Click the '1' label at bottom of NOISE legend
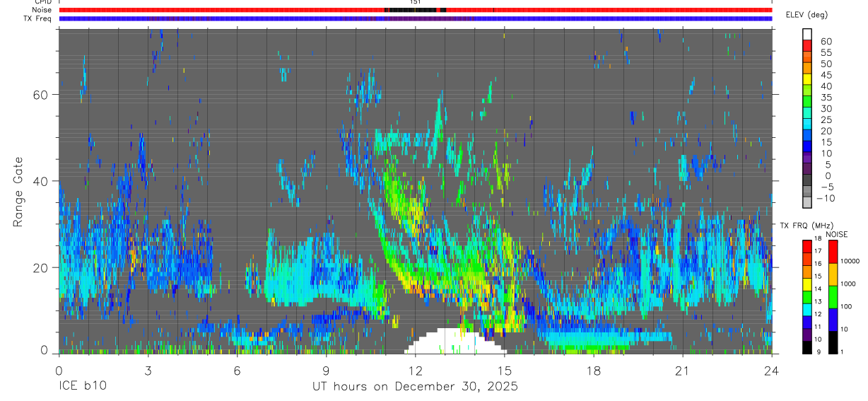Screen dimensions: 868x401 [x=842, y=351]
